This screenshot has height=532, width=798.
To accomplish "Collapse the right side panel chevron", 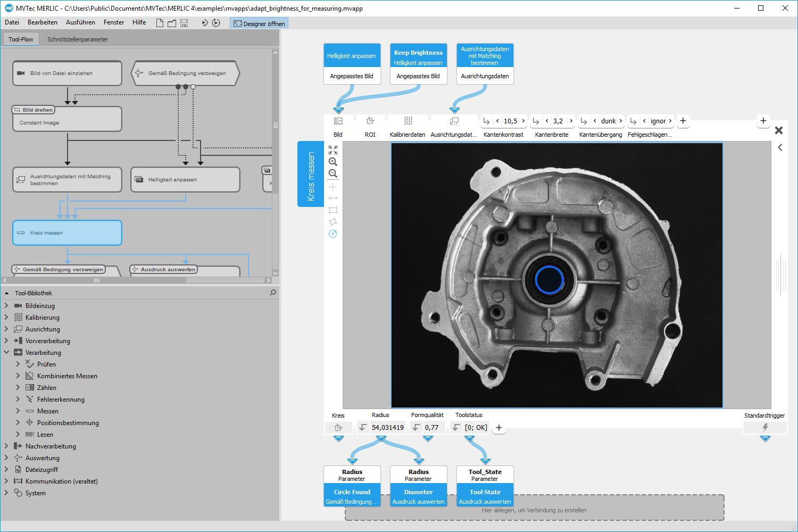I will coord(780,147).
